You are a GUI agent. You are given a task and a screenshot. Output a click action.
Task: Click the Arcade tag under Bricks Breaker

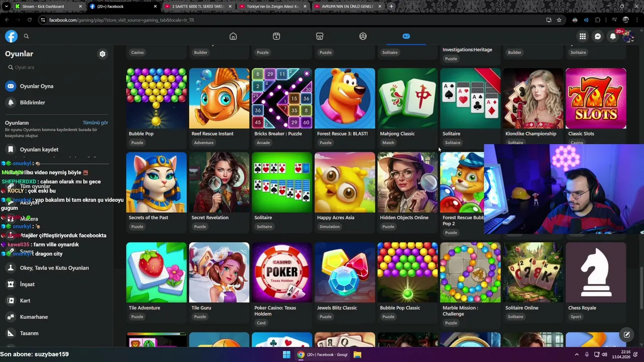pos(263,143)
